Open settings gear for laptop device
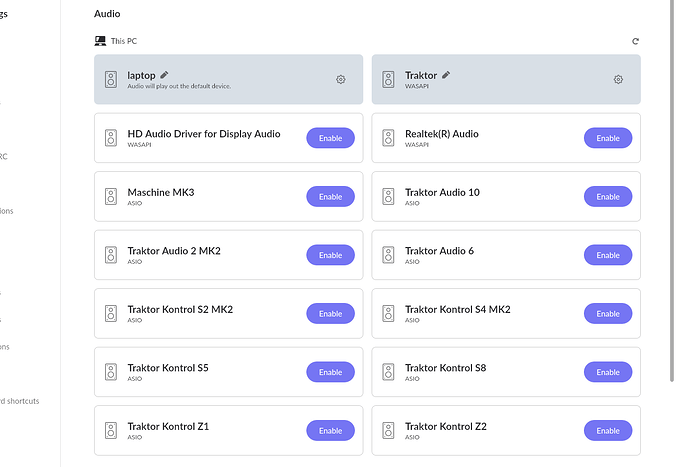Screen dimensions: 690x467 point(340,80)
